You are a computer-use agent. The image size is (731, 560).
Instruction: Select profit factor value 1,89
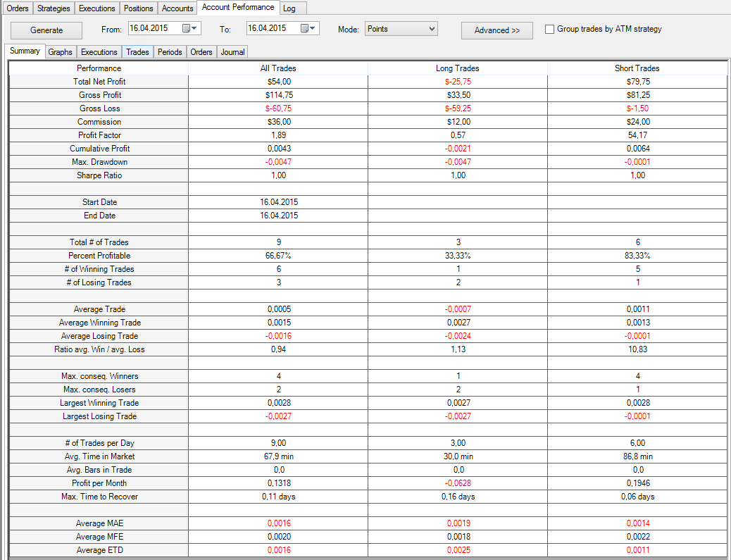pyautogui.click(x=279, y=135)
